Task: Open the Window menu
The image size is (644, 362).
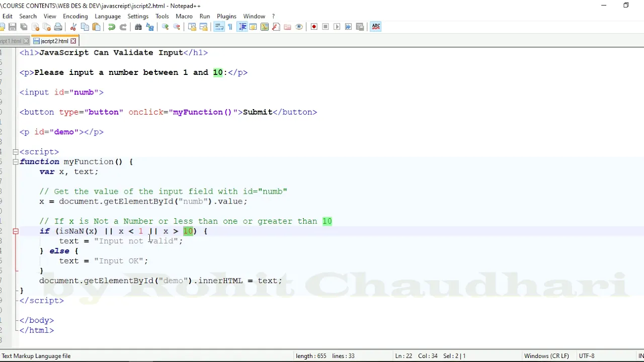Action: [x=254, y=16]
